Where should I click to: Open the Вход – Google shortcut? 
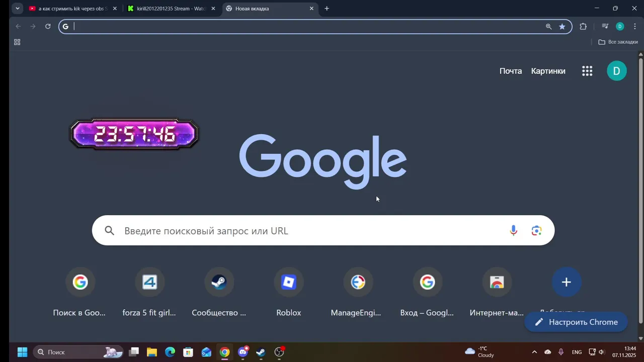[427, 293]
